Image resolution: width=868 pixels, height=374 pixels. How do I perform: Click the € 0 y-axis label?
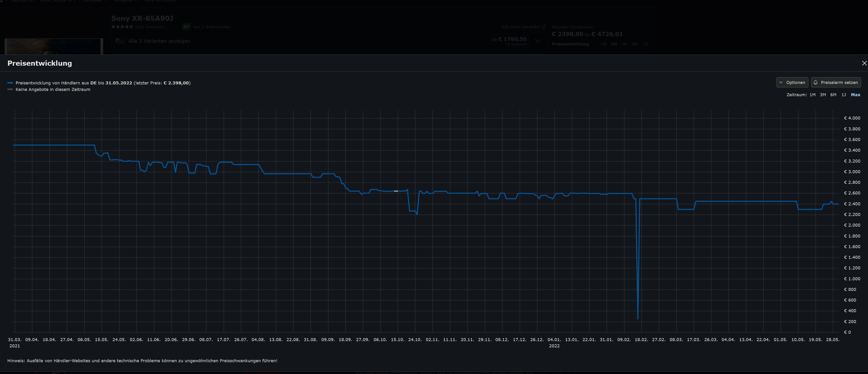[x=847, y=332]
